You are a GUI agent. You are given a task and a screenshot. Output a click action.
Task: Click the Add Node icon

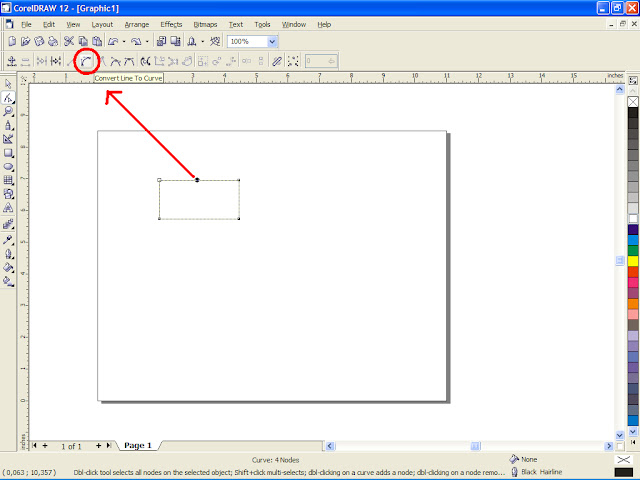(11, 61)
